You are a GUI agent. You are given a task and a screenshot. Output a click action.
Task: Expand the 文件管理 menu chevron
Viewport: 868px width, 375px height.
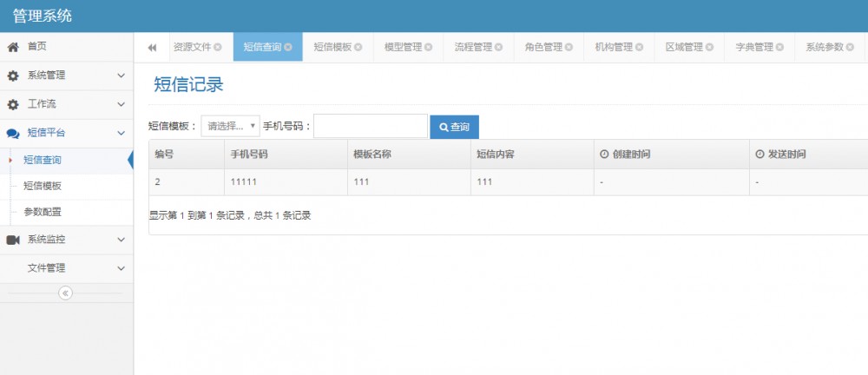pos(122,268)
